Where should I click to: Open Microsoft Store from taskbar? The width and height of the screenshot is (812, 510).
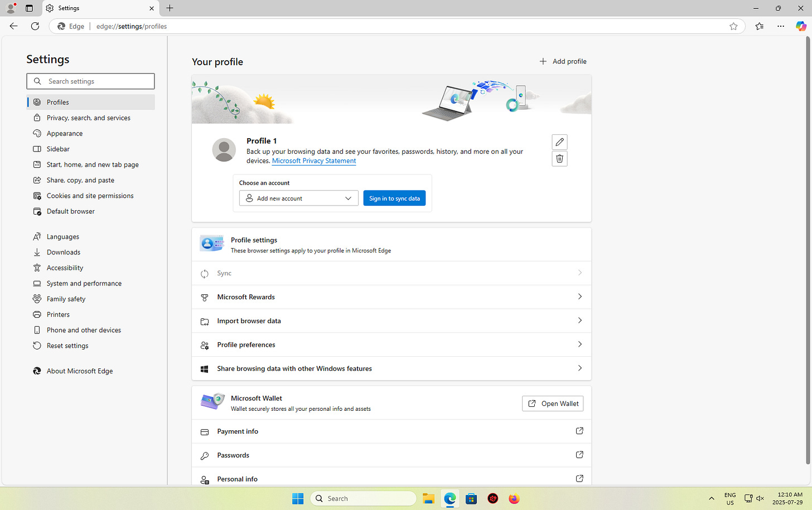[x=471, y=498]
